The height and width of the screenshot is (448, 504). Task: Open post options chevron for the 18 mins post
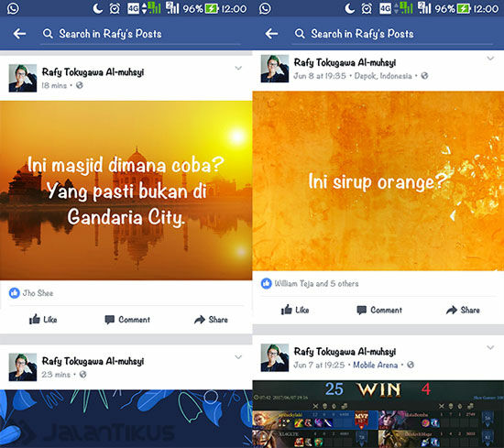(238, 68)
